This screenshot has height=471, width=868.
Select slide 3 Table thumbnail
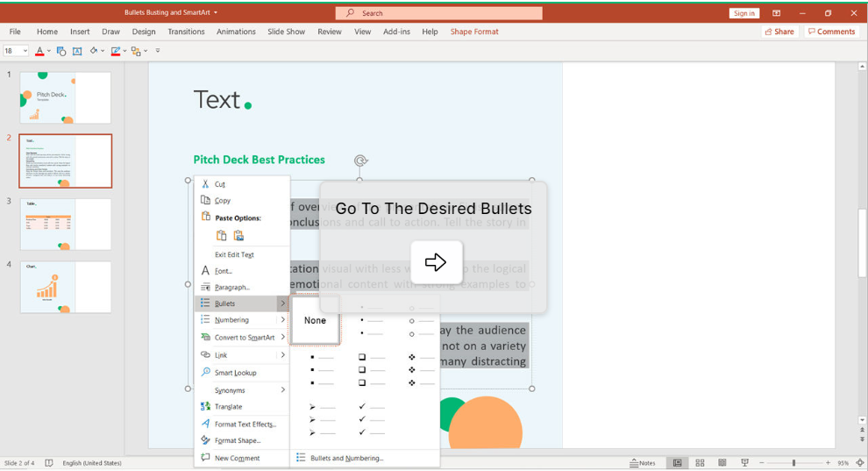pyautogui.click(x=66, y=225)
